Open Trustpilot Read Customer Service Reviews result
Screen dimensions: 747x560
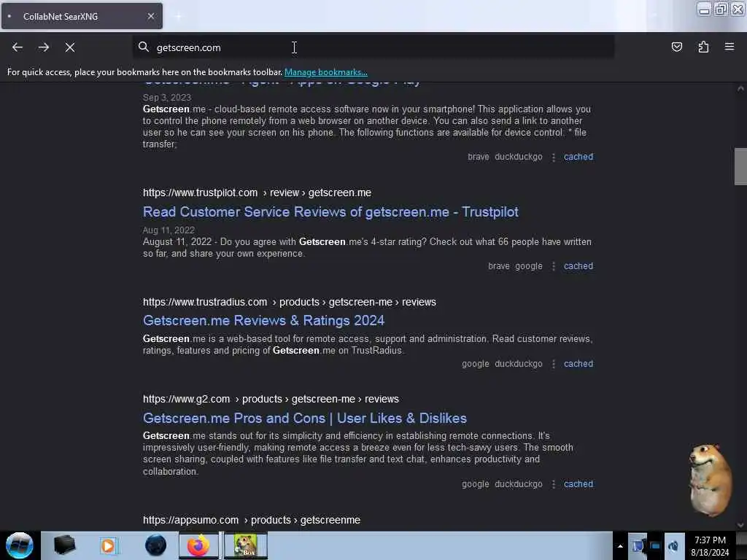pyautogui.click(x=330, y=212)
